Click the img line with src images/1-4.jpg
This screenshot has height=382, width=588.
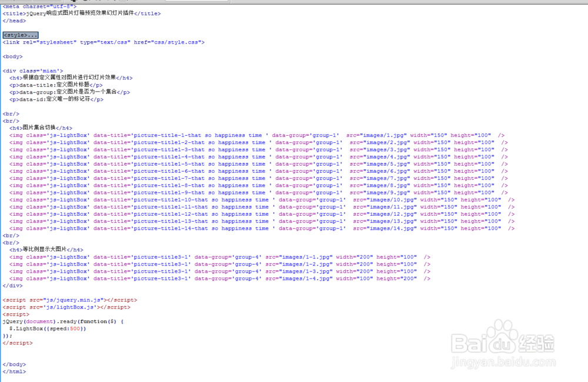220,278
